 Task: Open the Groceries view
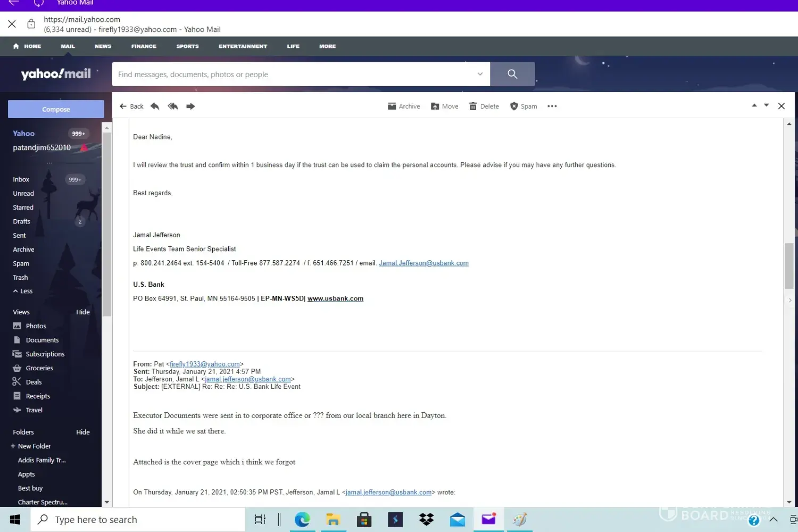[x=33, y=368]
